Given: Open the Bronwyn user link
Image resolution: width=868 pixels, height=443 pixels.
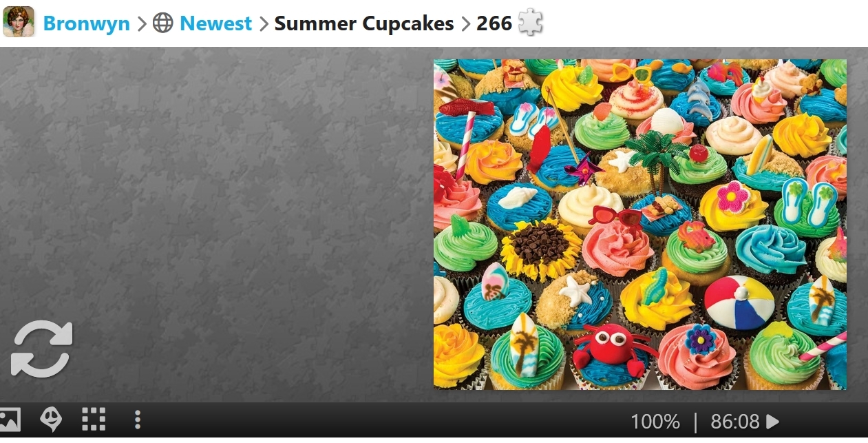Looking at the screenshot, I should click(86, 23).
